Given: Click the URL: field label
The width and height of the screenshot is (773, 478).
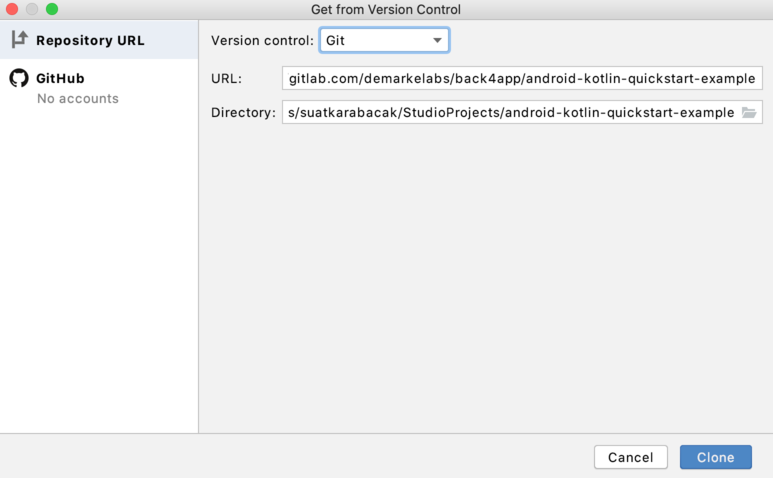Looking at the screenshot, I should point(226,78).
